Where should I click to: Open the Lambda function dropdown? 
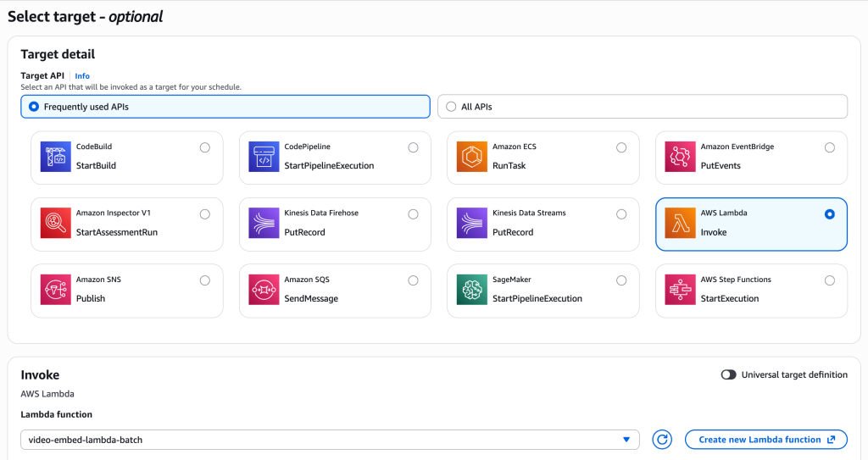point(330,440)
